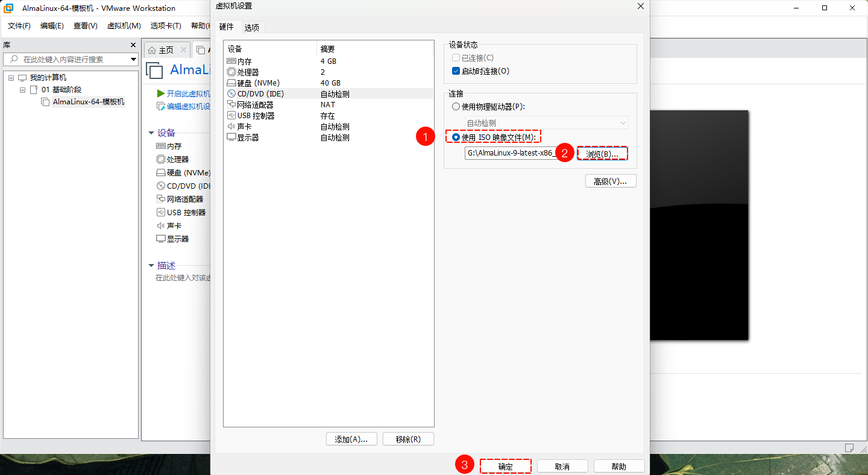This screenshot has width=868, height=475.
Task: Collapse the 描述 section in the sidebar
Action: (151, 265)
